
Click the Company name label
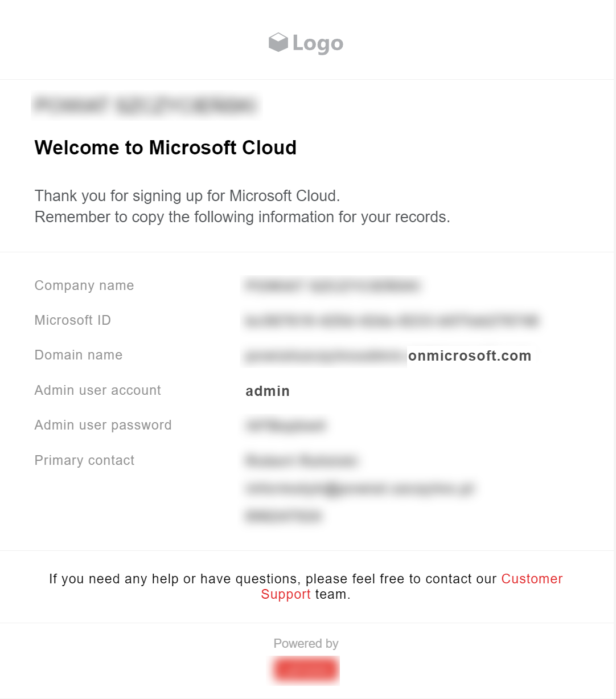pyautogui.click(x=84, y=285)
